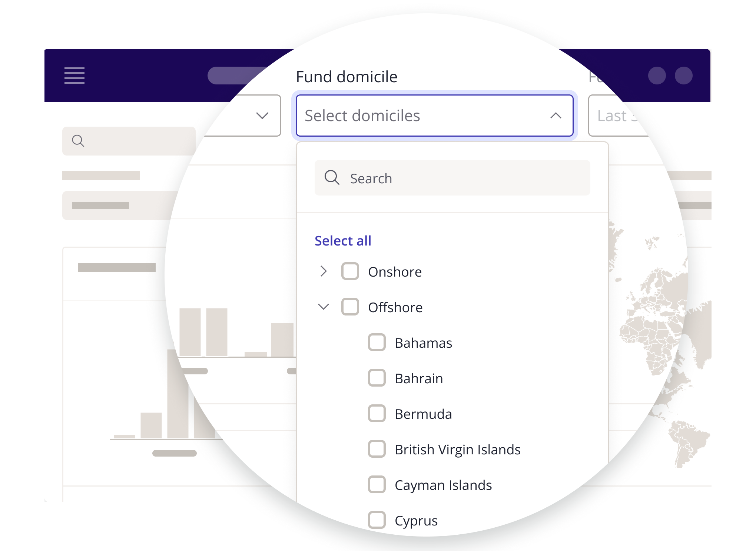Check the Cayman Islands checkbox
The height and width of the screenshot is (551, 756).
(x=377, y=485)
